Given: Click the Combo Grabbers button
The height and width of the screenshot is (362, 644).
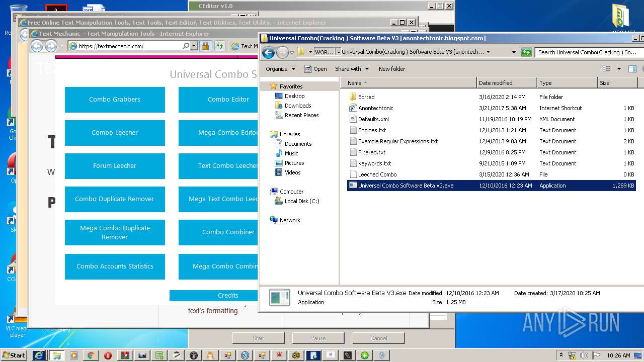Looking at the screenshot, I should click(115, 100).
